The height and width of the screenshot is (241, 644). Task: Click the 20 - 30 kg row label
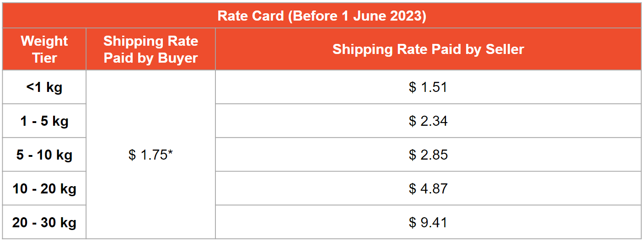pos(44,223)
